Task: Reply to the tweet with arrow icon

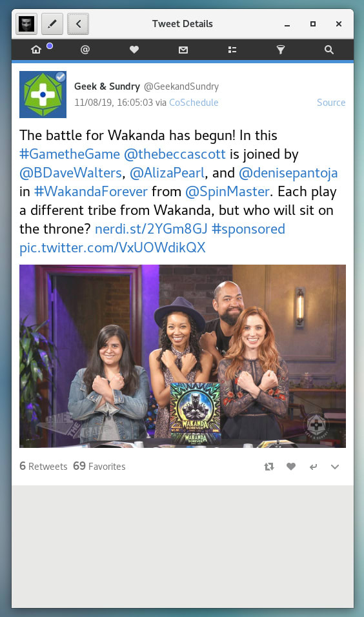Action: (313, 467)
